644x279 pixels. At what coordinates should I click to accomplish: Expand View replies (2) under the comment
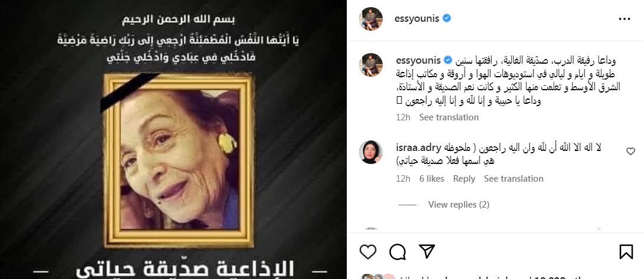click(459, 205)
